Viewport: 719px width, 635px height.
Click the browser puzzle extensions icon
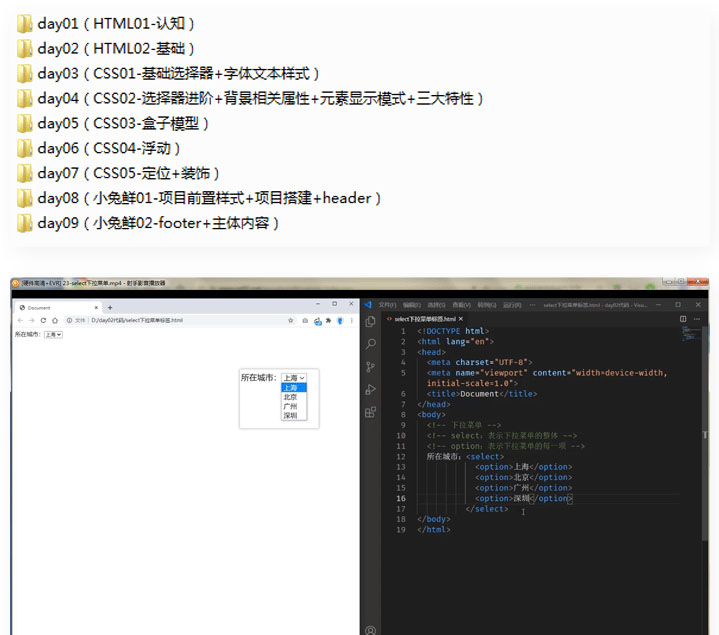point(328,320)
